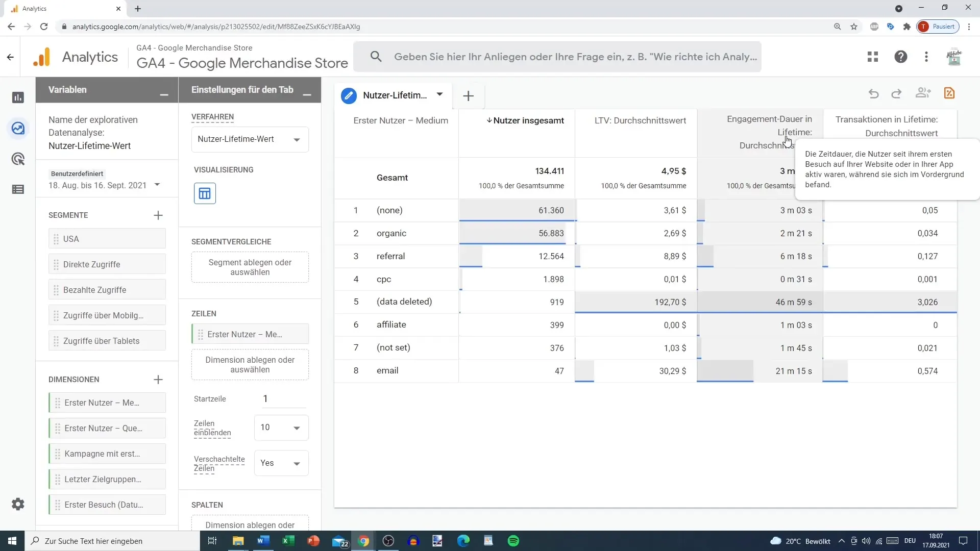Select the Erster Besuch (Datu... dimension
980x551 pixels.
pos(107,505)
